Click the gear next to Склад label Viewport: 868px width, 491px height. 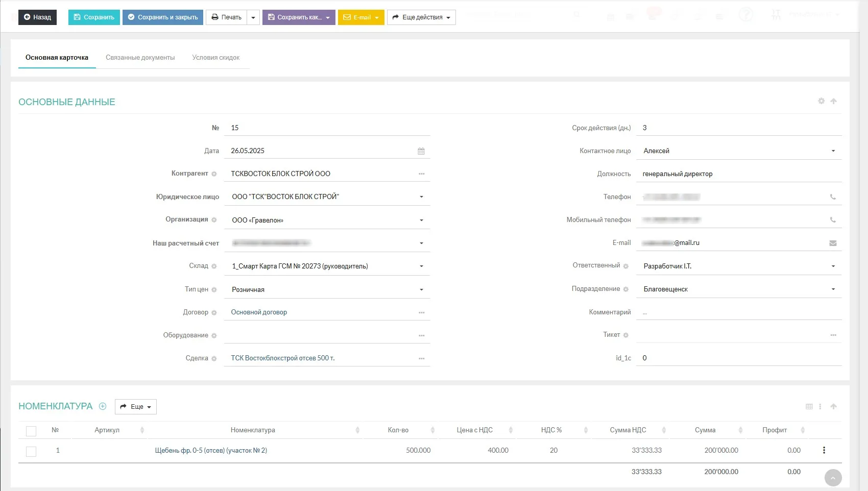pos(214,266)
